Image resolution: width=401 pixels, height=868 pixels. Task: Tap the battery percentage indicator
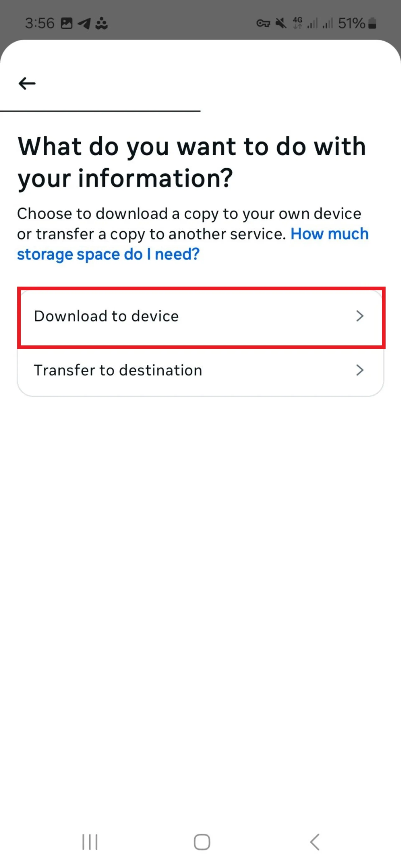click(x=357, y=23)
